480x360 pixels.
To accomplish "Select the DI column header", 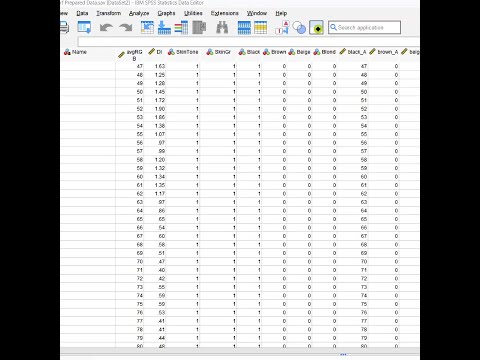I will (156, 54).
